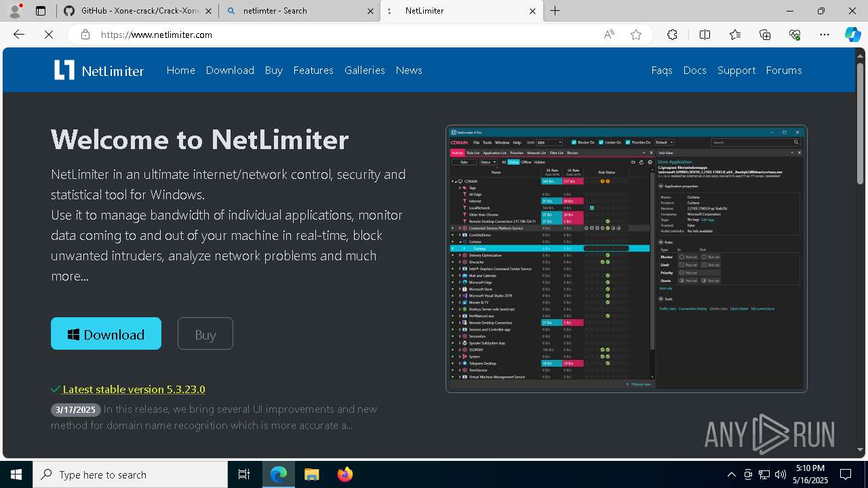The image size is (868, 488).
Task: Add this page to favorites star
Action: click(635, 35)
